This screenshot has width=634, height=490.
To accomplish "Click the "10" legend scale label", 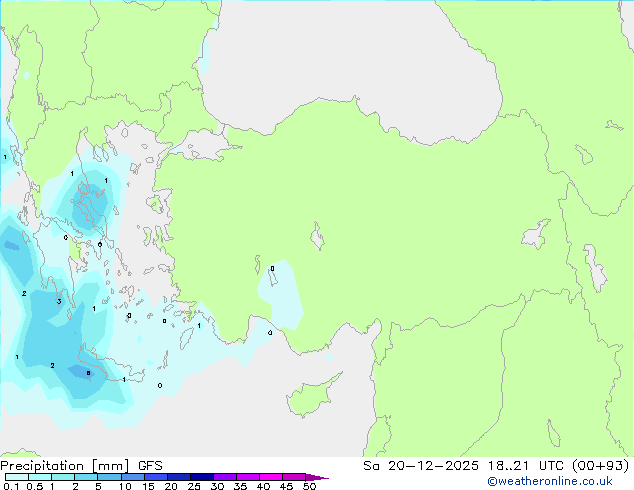I will click(125, 486).
